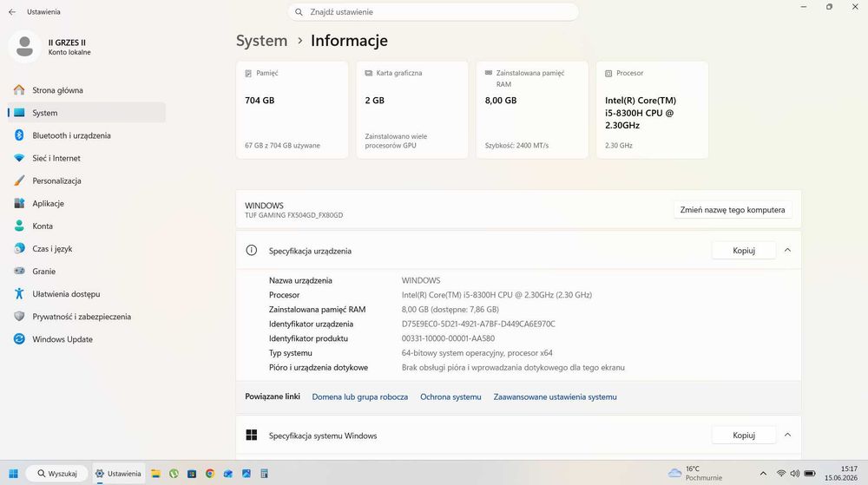Click Zmień nazwę tego komputera button
This screenshot has height=485, width=868.
(x=733, y=210)
